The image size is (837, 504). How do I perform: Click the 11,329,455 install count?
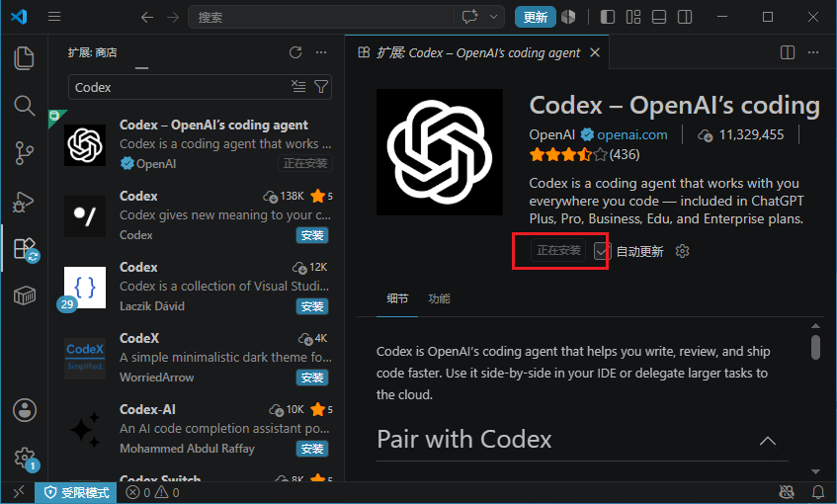pyautogui.click(x=741, y=135)
